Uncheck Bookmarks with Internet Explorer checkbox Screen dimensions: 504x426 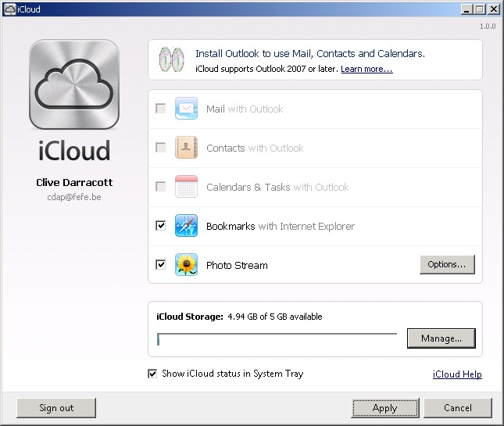(x=161, y=226)
